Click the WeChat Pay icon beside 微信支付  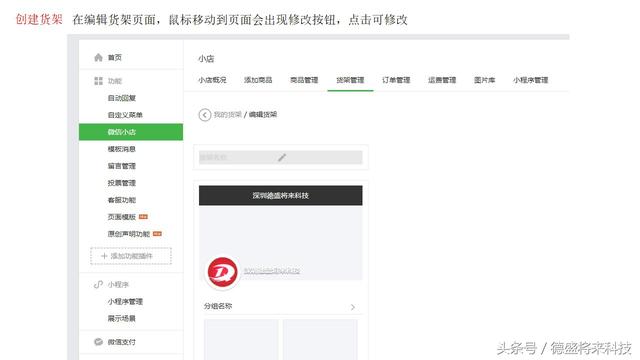(x=98, y=342)
